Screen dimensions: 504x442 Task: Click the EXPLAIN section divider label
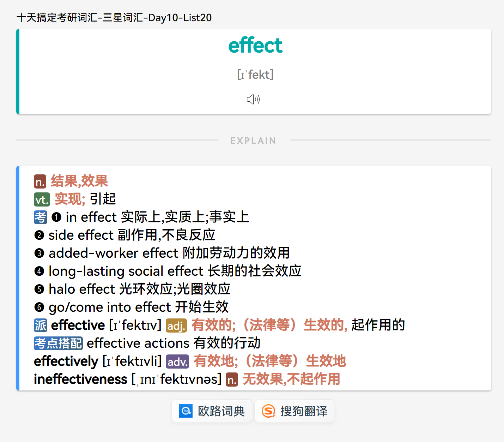click(253, 141)
